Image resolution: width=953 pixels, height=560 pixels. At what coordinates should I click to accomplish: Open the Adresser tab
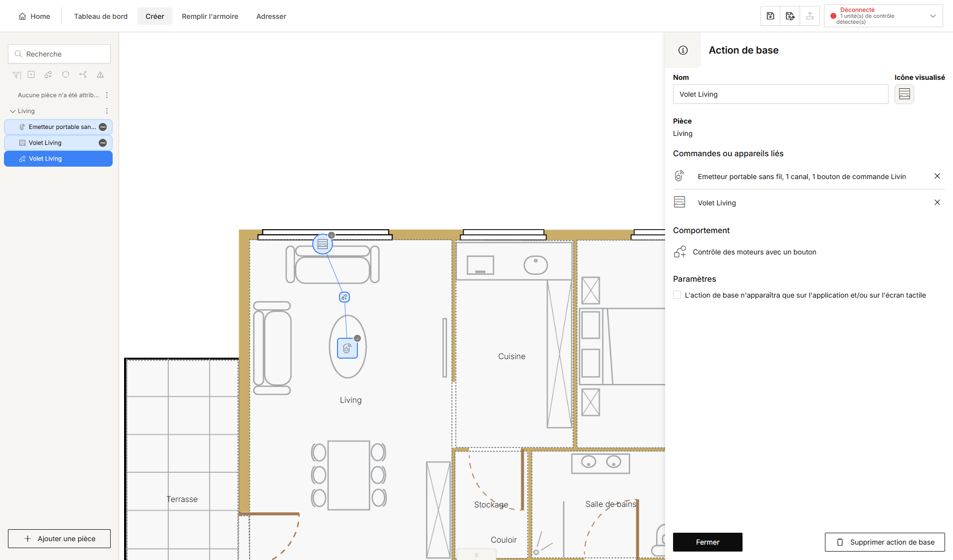[x=271, y=16]
